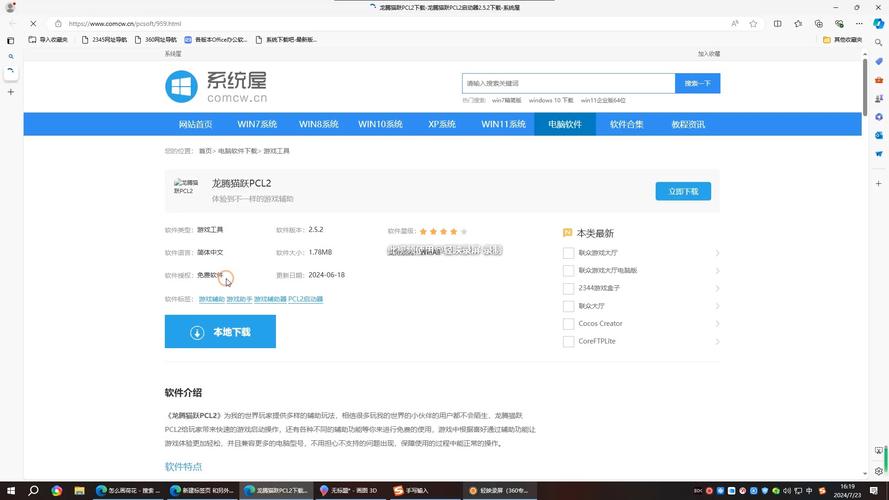Open CoreFTPLite list item
Viewport: 889px width, 500px height.
597,341
